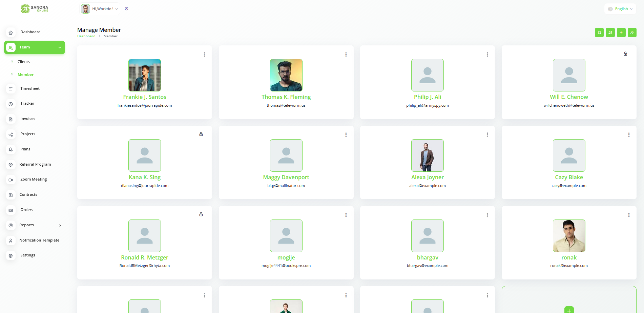Click the plus button in the page header
The height and width of the screenshot is (313, 644).
(x=621, y=33)
